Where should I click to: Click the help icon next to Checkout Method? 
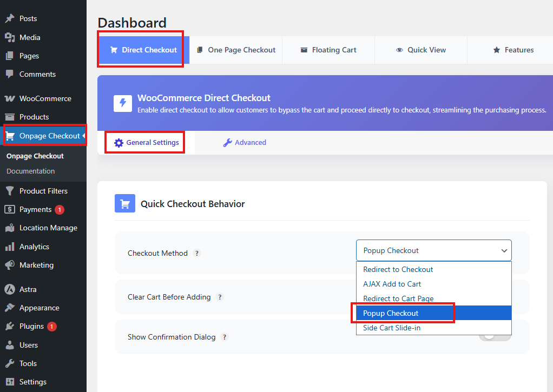(x=197, y=253)
